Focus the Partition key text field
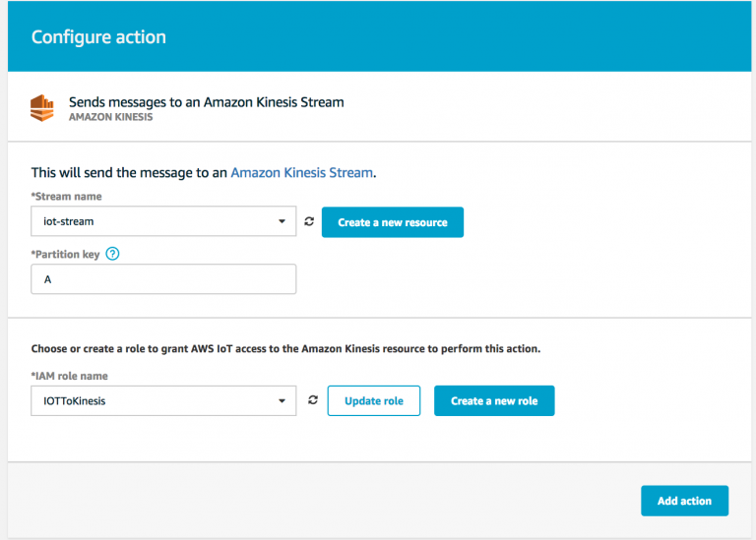Screen dimensions: 756x540 (163, 279)
